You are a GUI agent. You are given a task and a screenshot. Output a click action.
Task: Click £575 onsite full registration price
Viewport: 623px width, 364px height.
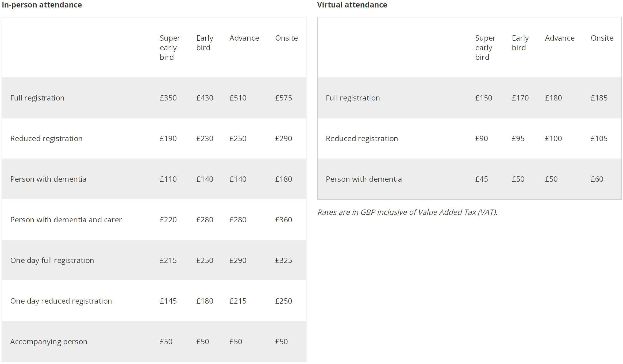point(283,98)
